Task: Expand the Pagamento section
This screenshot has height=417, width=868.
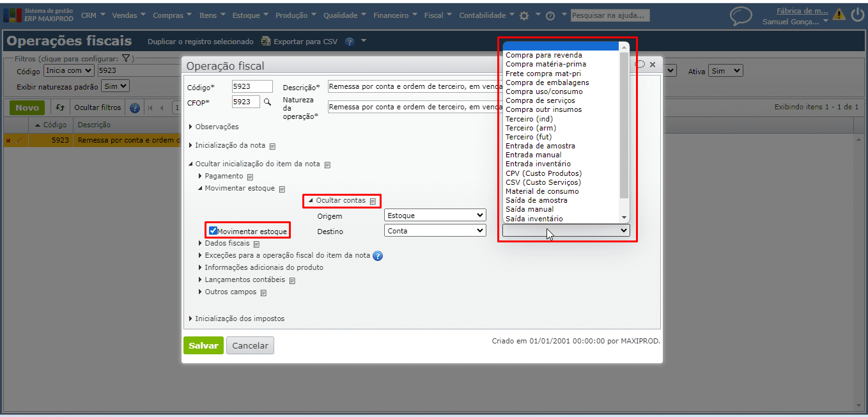Action: point(221,176)
